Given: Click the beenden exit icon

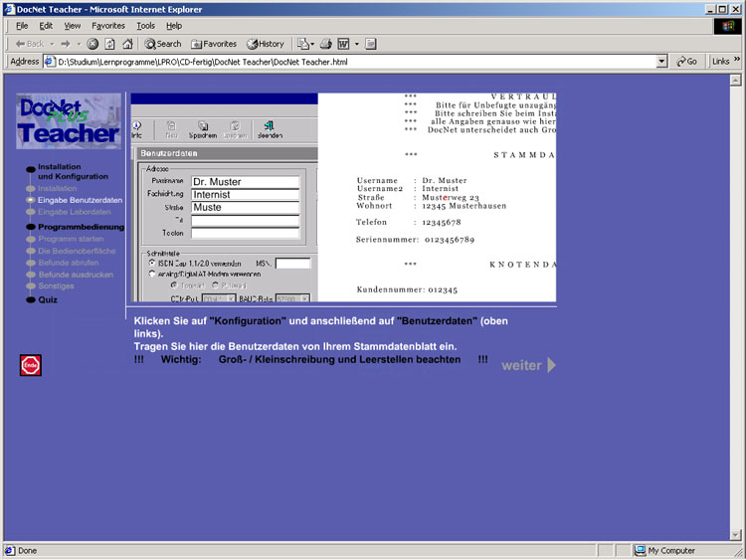Looking at the screenshot, I should [270, 129].
